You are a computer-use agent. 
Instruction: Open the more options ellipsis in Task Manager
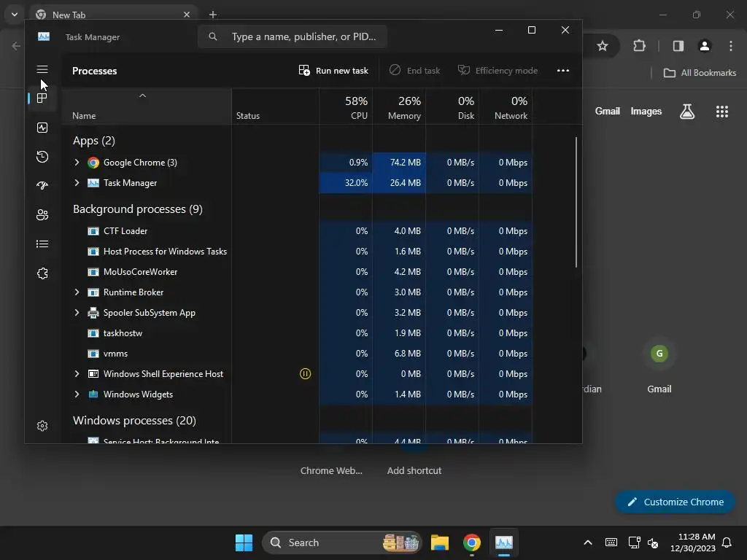pyautogui.click(x=563, y=71)
